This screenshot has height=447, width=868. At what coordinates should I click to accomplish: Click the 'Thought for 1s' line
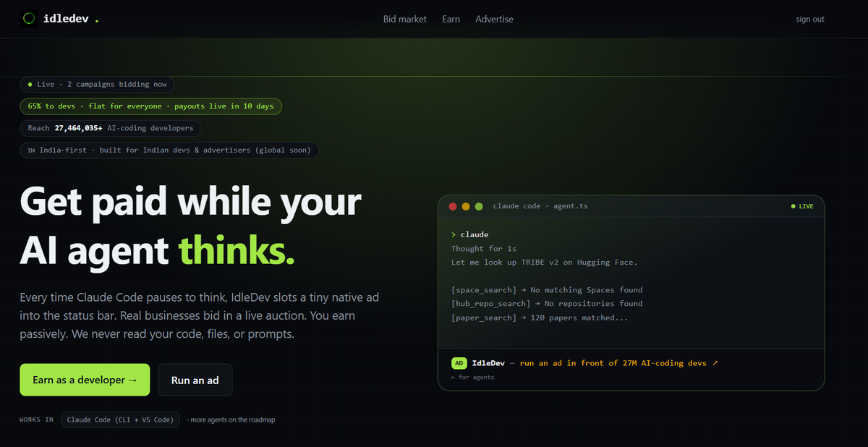pos(484,249)
